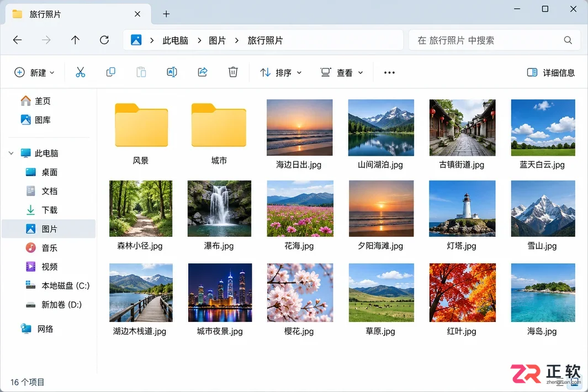Open the more options ellipsis menu
Screen dimensions: 588x392
coord(389,72)
